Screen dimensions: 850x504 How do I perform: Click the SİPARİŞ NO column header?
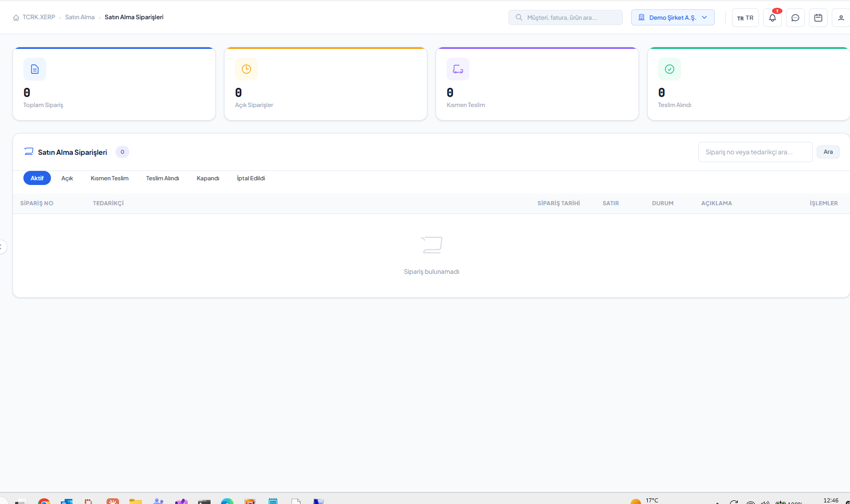37,203
